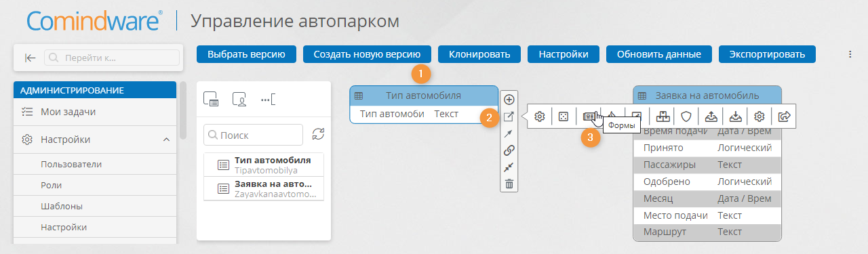Click the Тип автомобиля diagram card header
Image resolution: width=868 pixels, height=254 pixels.
pyautogui.click(x=424, y=96)
